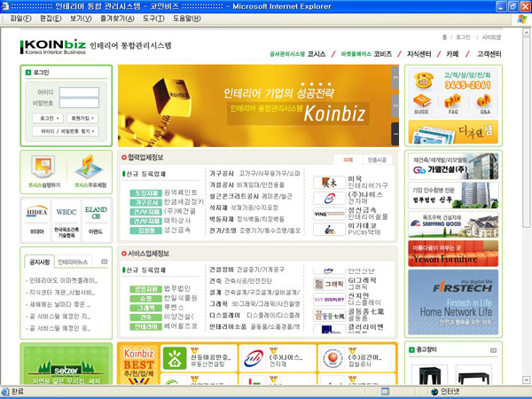Image resolution: width=532 pixels, height=399 pixels.
Task: Switch to the 인테리어뉴스 tab
Action: tap(73, 262)
